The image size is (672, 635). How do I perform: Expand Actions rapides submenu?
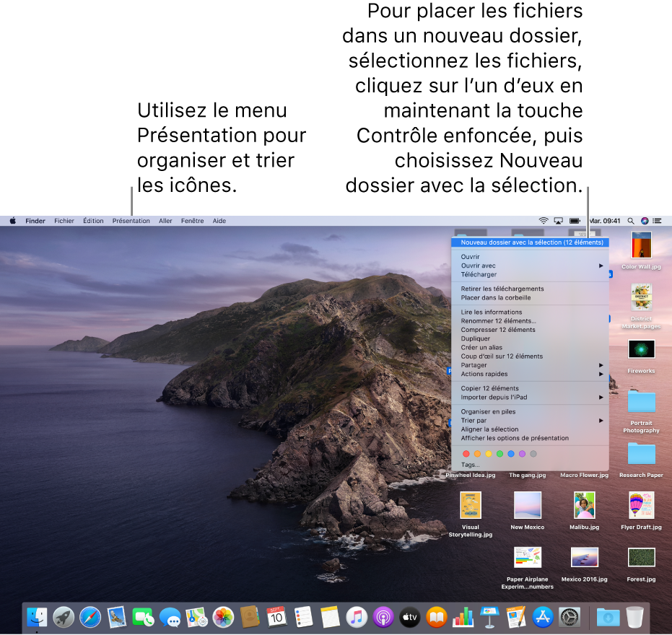[x=530, y=374]
